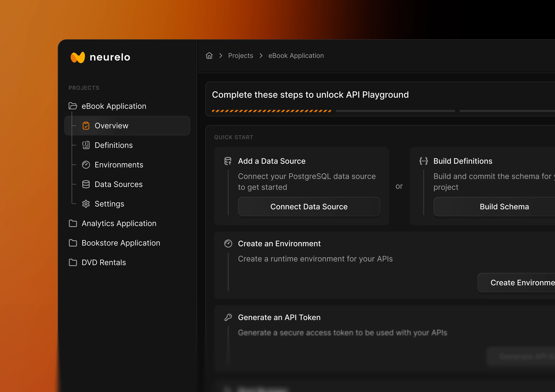This screenshot has width=555, height=392.
Task: Click the Definitions icon in the sidebar
Action: (x=86, y=145)
